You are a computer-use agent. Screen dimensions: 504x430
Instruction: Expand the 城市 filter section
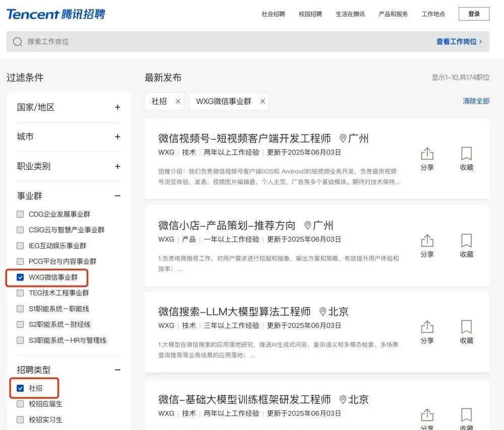117,137
